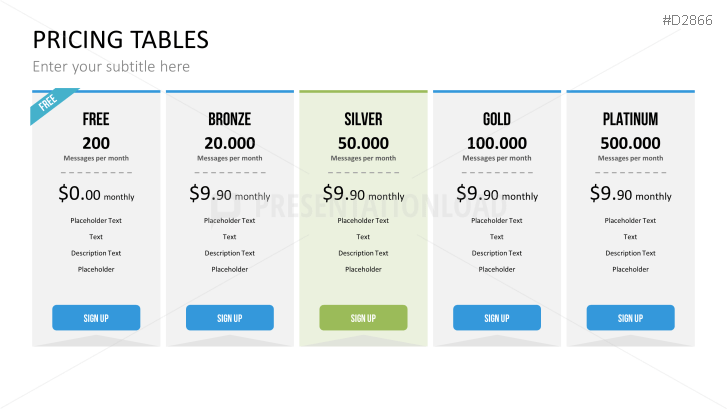
Task: Click the Sign Up button in Free plan
Action: click(x=96, y=318)
